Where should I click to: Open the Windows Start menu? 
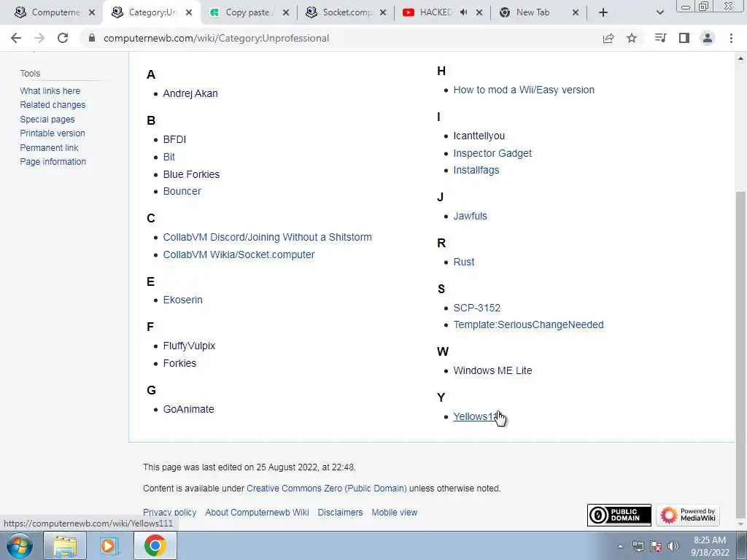pyautogui.click(x=19, y=545)
